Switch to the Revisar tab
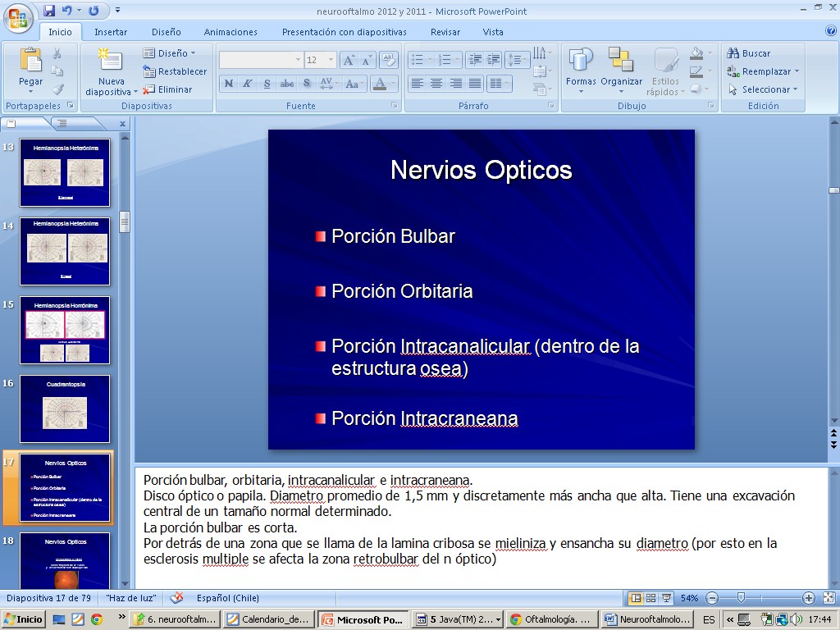840x630 pixels. coord(445,32)
